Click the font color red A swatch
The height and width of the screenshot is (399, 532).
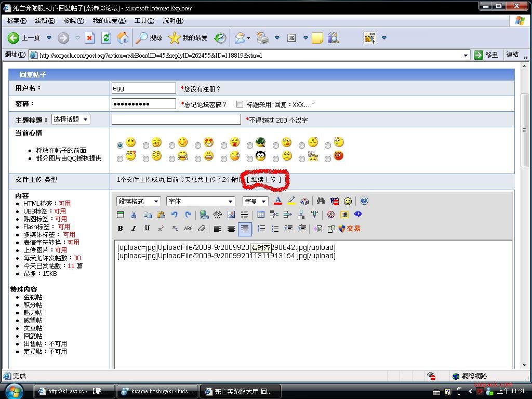[278, 201]
